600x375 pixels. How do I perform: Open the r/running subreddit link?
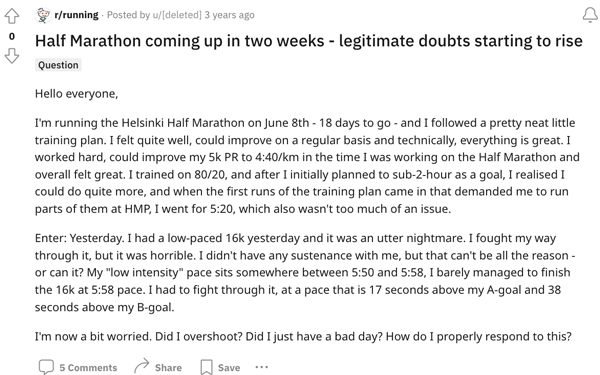point(76,15)
